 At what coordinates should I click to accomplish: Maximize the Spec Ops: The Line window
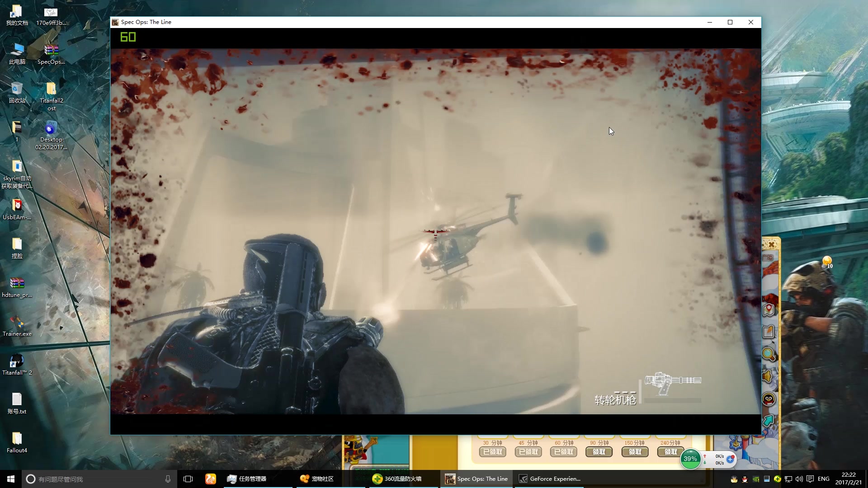(x=730, y=22)
